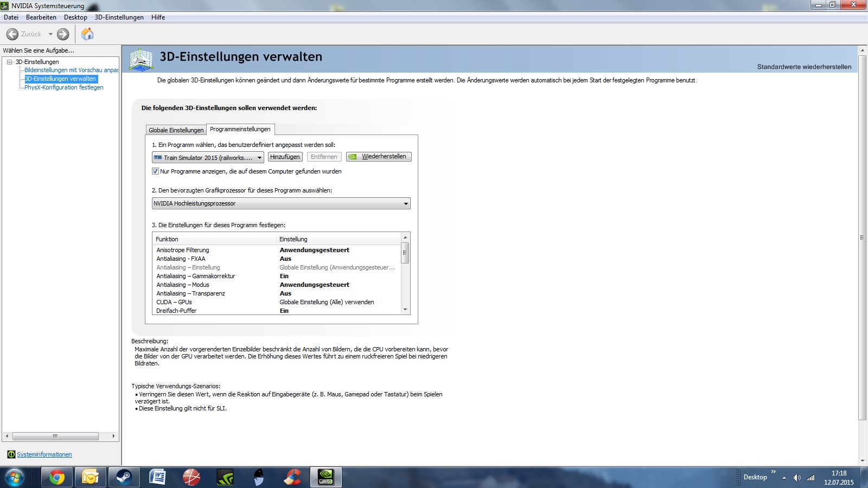Open the Bearbeiten menu
This screenshot has width=868, height=488.
tap(41, 17)
